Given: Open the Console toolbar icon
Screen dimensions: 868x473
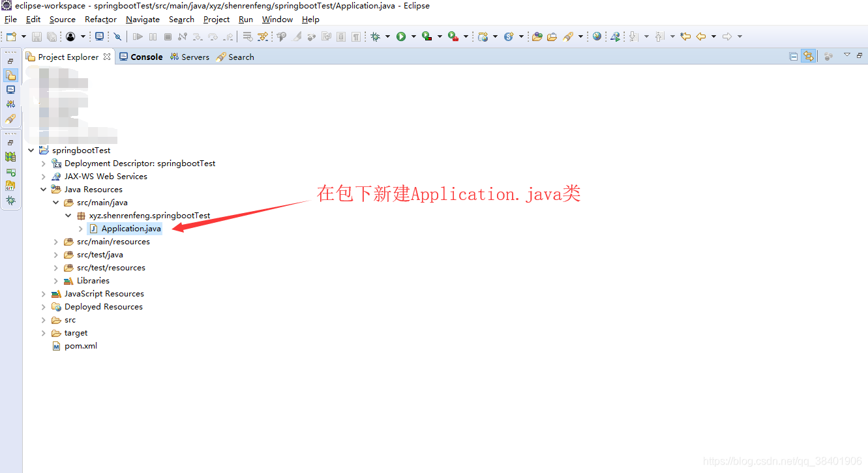Looking at the screenshot, I should (x=99, y=36).
